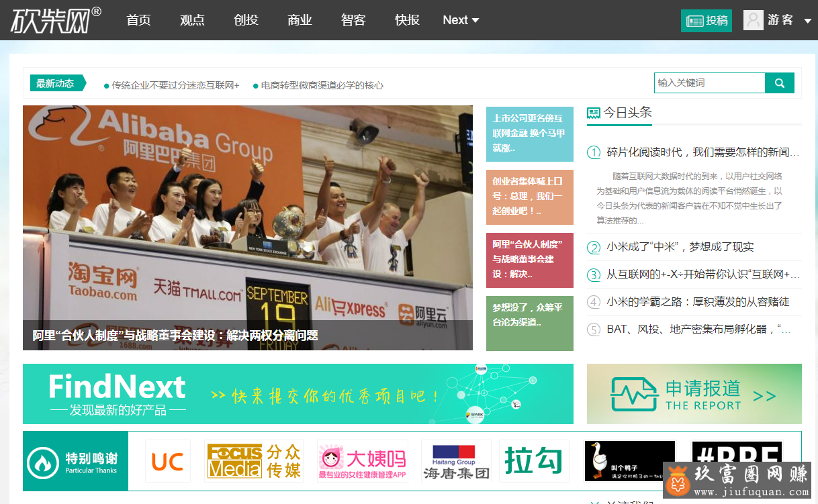Click the 游客 user avatar icon
818x504 pixels.
(754, 20)
